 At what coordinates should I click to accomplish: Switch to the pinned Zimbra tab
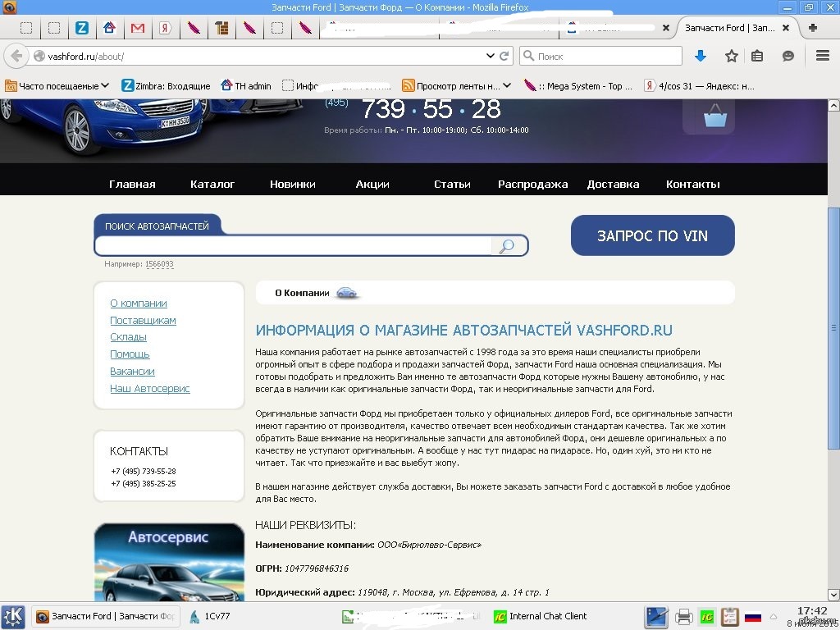click(x=82, y=28)
